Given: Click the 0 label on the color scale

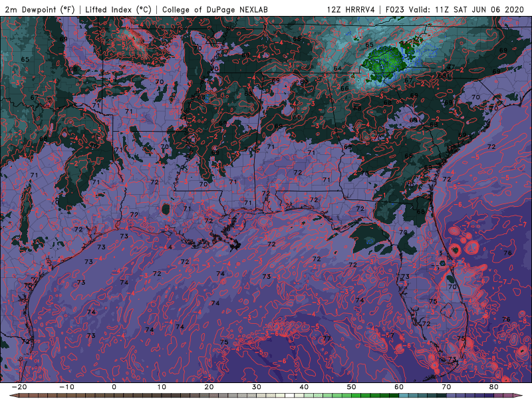Looking at the screenshot, I should click(114, 387).
